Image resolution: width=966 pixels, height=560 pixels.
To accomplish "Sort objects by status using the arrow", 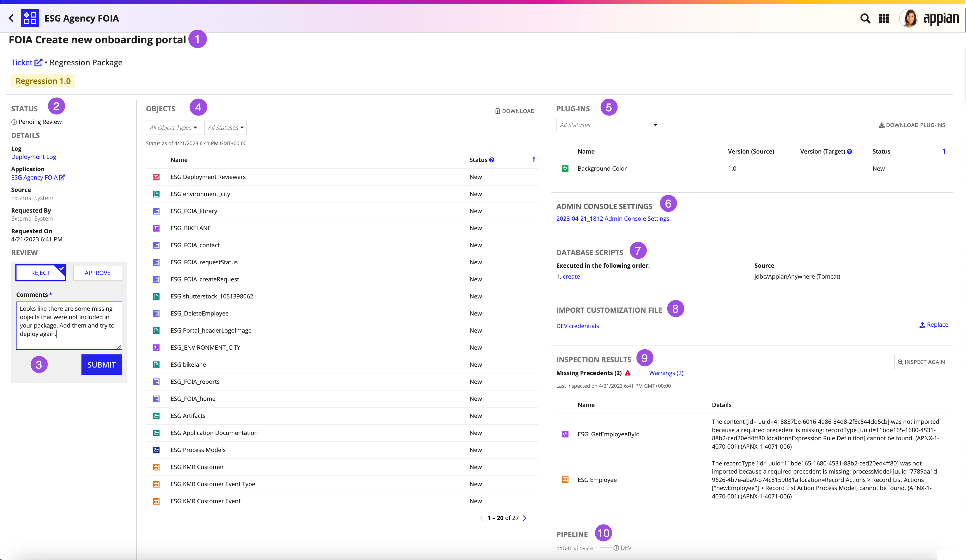I will 534,160.
